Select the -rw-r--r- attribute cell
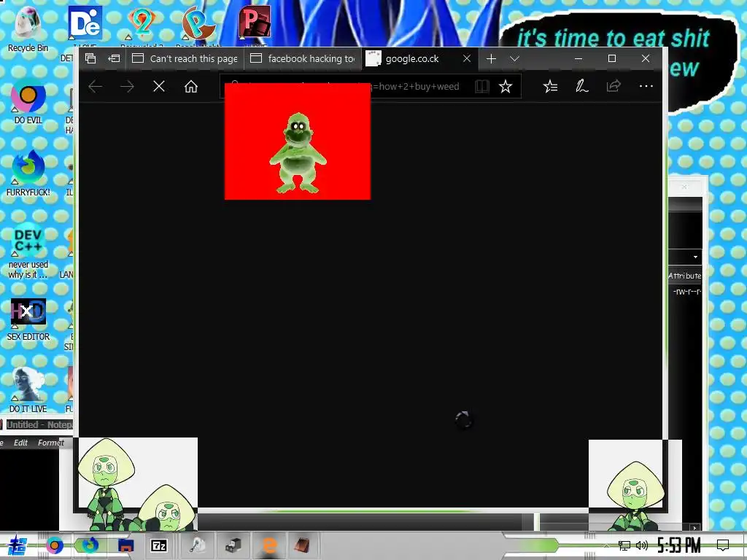The image size is (747, 560). 687,291
